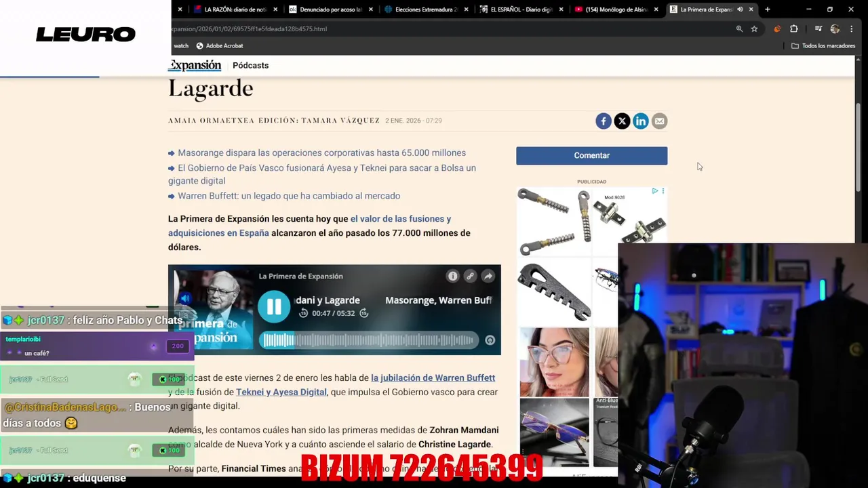The height and width of the screenshot is (488, 868).
Task: Open the Pódcasts section
Action: coord(250,65)
